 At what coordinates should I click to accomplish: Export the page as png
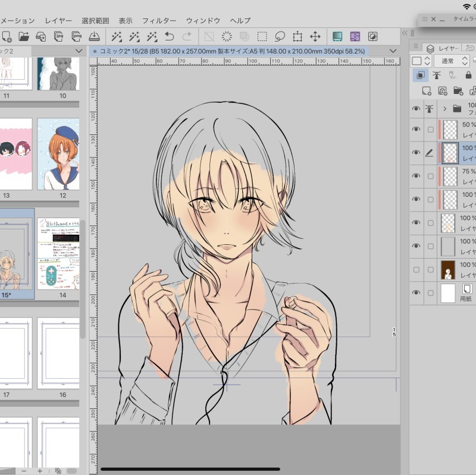[x=77, y=37]
